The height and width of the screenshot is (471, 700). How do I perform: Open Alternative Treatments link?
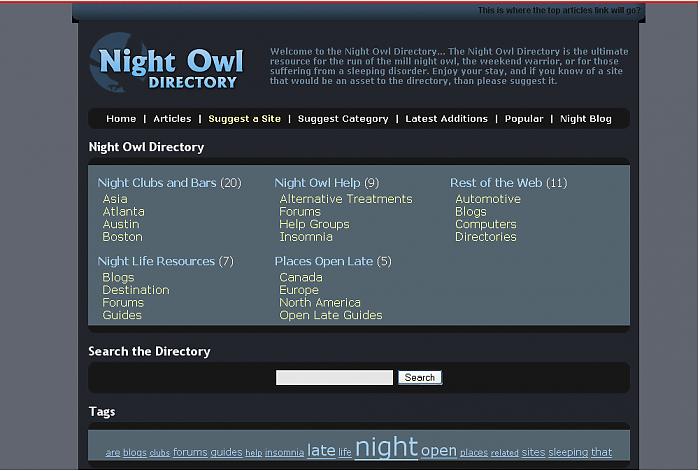346,199
